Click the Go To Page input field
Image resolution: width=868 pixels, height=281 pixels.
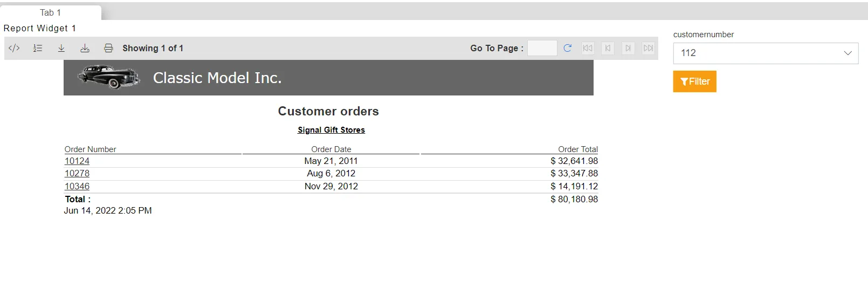542,48
